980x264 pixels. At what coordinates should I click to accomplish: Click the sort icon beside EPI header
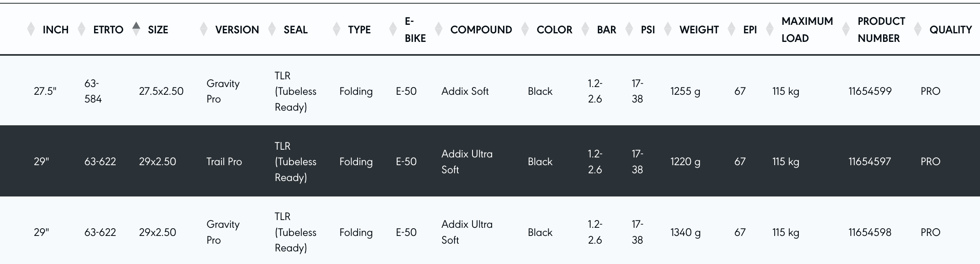[732, 29]
